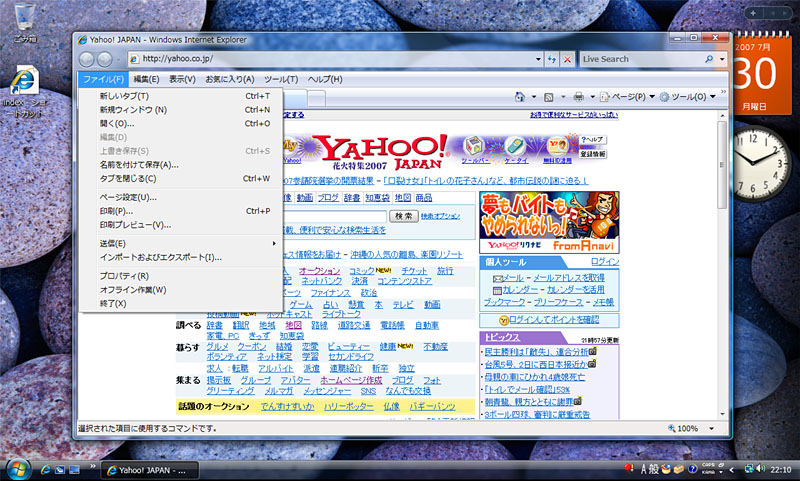This screenshot has height=481, width=800.
Task: Choose 終了(X) Exit menu item
Action: click(181, 303)
